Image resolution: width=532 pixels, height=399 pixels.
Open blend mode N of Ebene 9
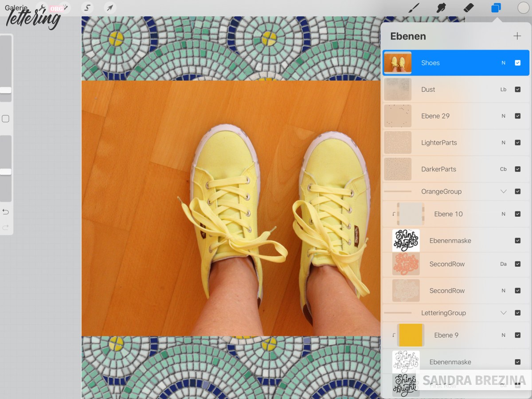[503, 336]
